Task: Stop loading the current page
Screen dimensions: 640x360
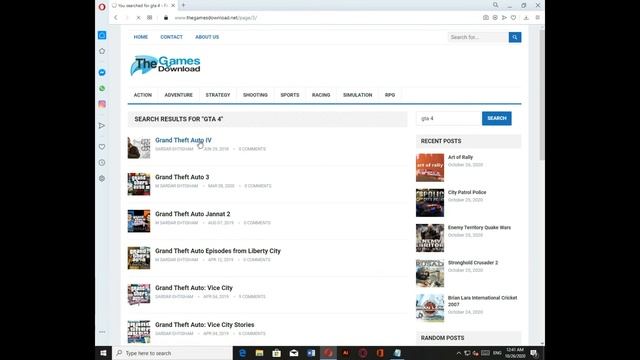Action: [x=138, y=18]
